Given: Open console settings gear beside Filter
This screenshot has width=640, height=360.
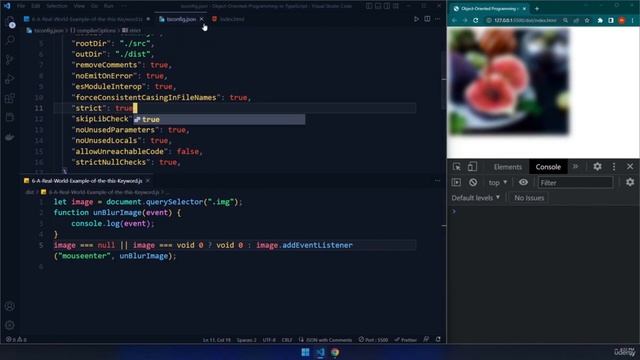Looking at the screenshot, I should tap(630, 182).
